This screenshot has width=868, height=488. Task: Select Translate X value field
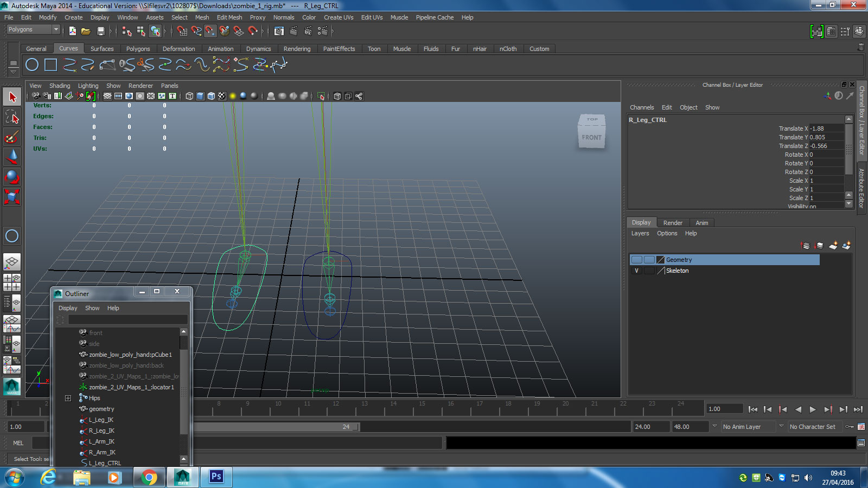(826, 129)
